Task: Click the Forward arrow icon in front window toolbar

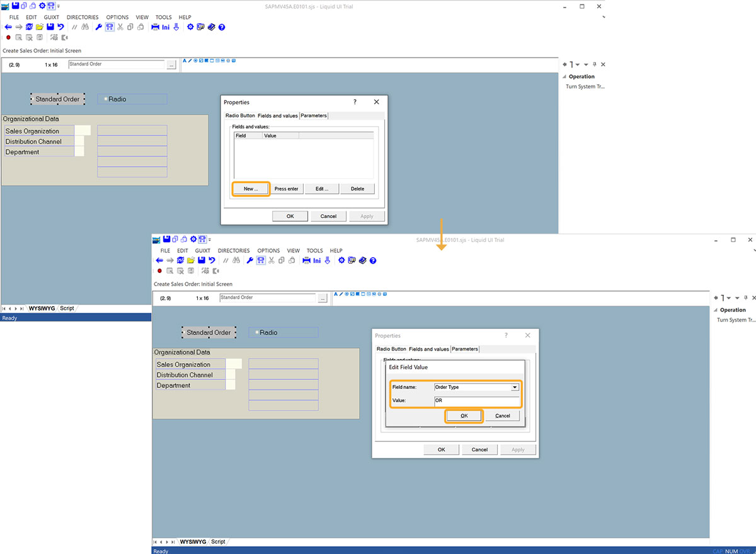Action: (x=170, y=260)
